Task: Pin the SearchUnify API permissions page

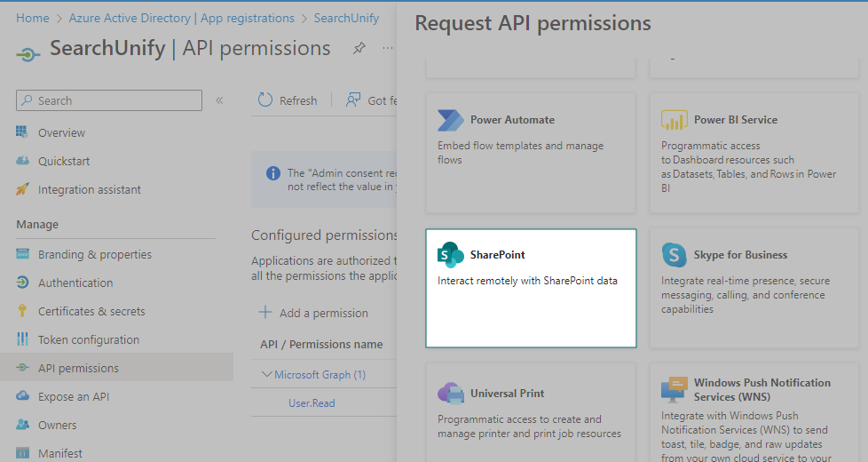Action: pos(359,49)
